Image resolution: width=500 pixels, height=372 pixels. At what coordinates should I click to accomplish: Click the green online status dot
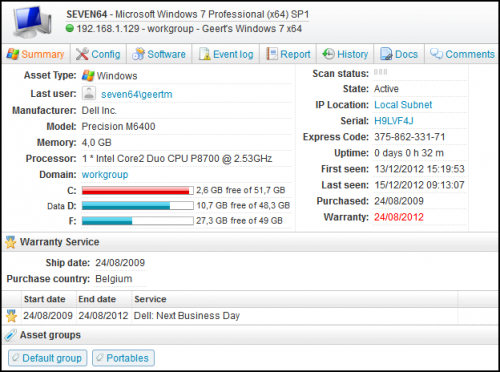point(70,28)
